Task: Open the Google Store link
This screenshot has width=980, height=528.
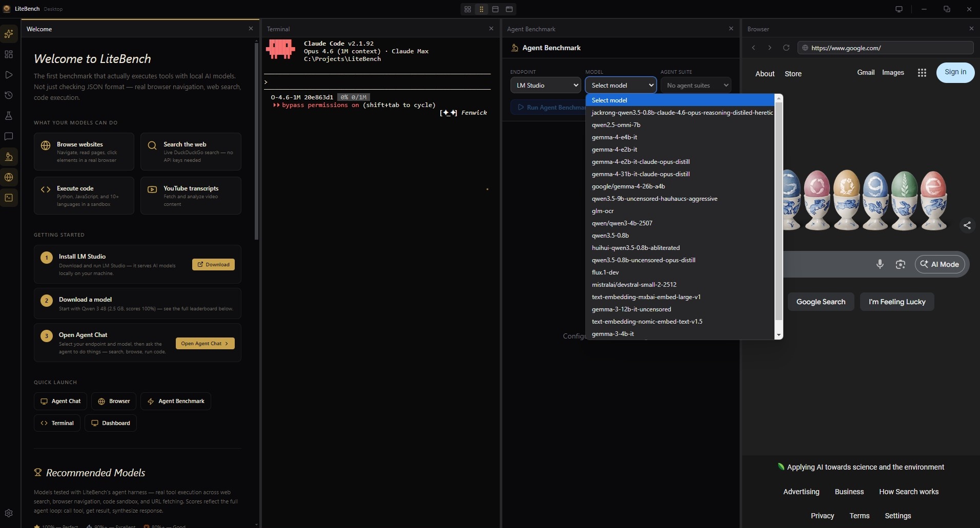Action: pyautogui.click(x=793, y=74)
